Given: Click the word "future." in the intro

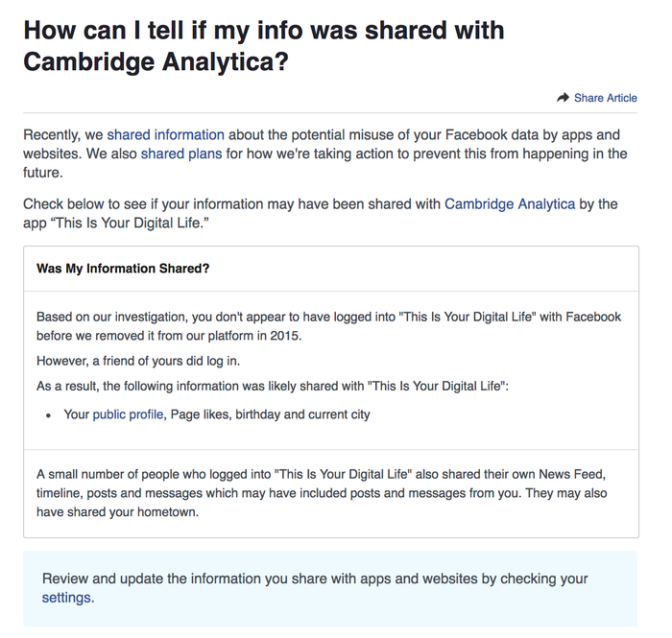Looking at the screenshot, I should (x=45, y=174).
